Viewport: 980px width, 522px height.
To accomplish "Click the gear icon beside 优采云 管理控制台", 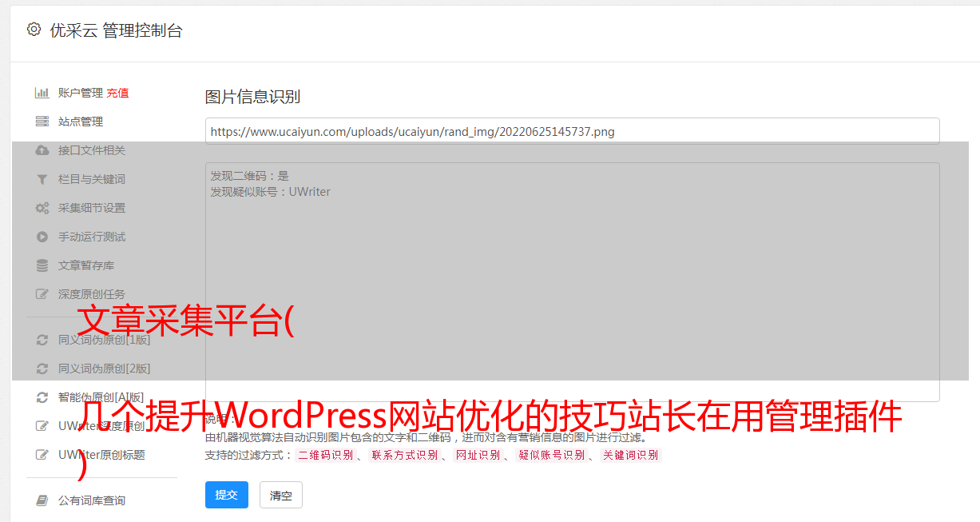I will pyautogui.click(x=34, y=30).
